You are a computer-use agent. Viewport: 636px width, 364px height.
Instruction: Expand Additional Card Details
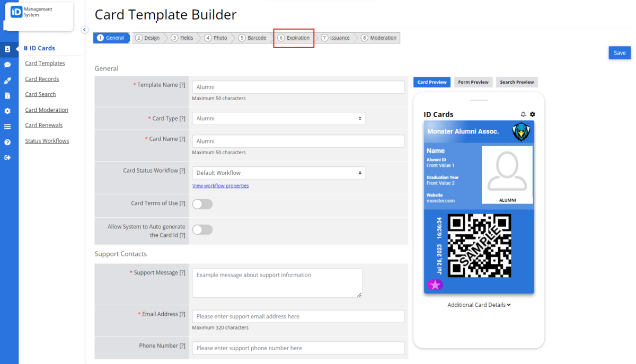[x=479, y=305]
